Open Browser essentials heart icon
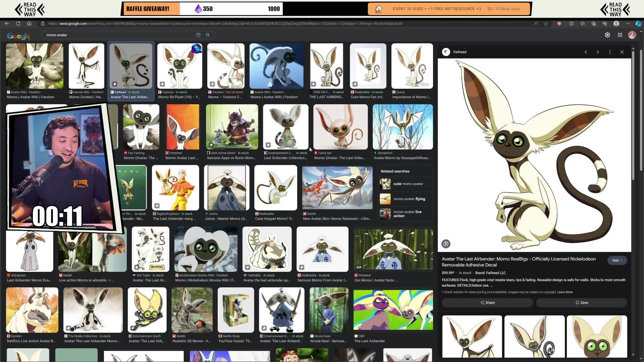 [605, 23]
